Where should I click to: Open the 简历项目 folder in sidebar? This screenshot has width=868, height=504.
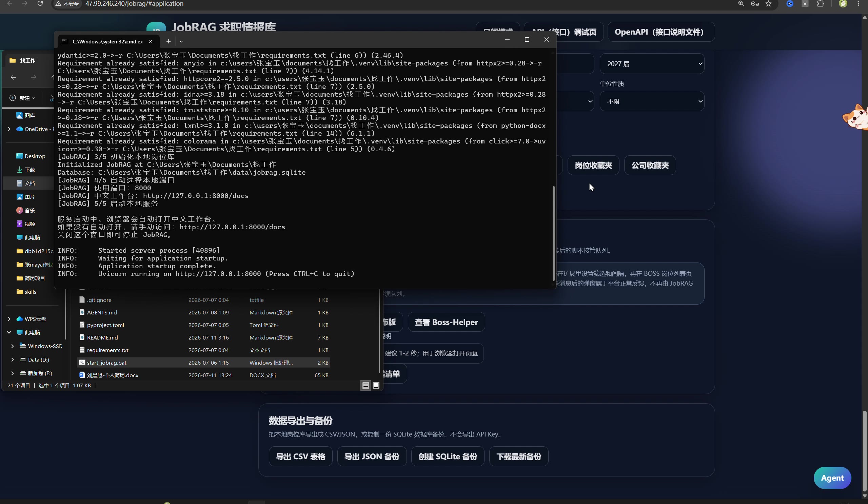point(31,278)
